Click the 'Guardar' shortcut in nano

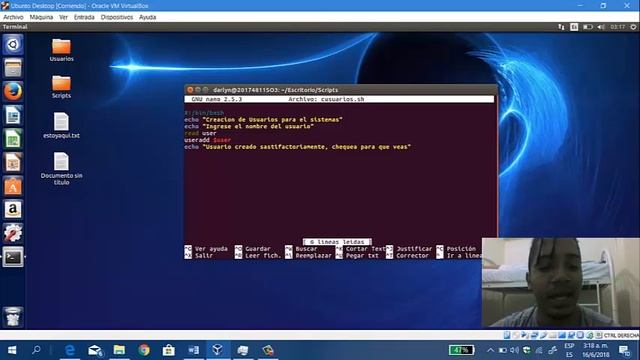pyautogui.click(x=253, y=249)
